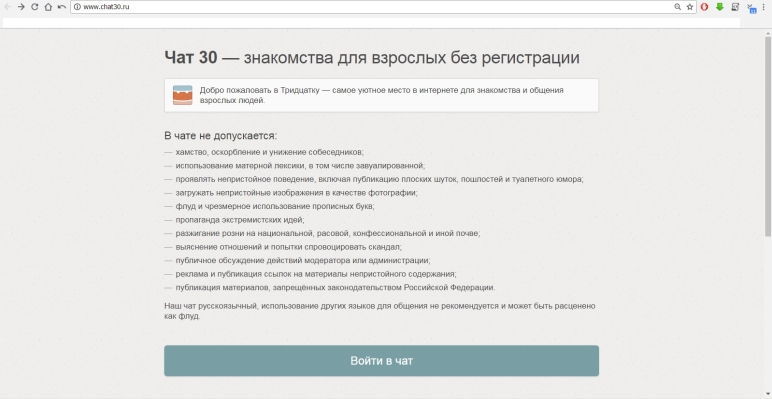Click the undo curved-arrow icon
The image size is (772, 399).
[62, 7]
